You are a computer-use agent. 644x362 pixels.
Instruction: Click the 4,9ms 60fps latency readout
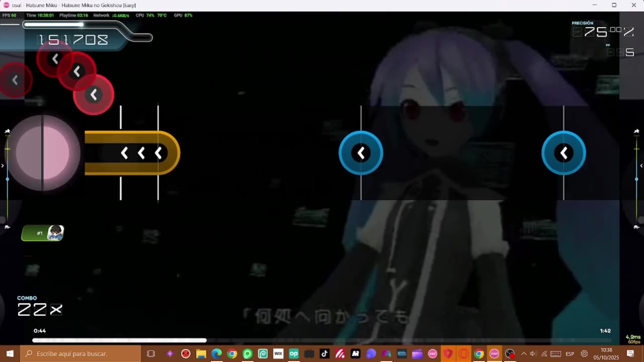tap(633, 339)
